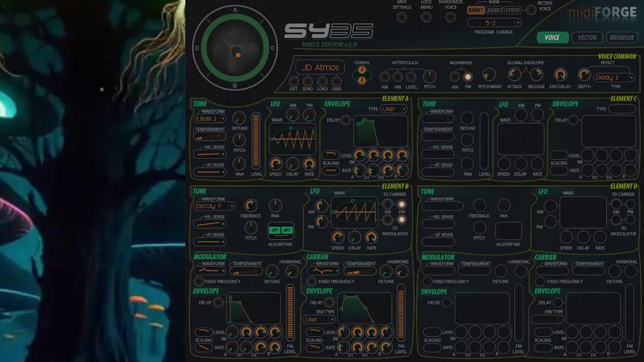Enable Element B Modulator Fixed Frequency
The width and height of the screenshot is (644, 362).
pyautogui.click(x=199, y=282)
